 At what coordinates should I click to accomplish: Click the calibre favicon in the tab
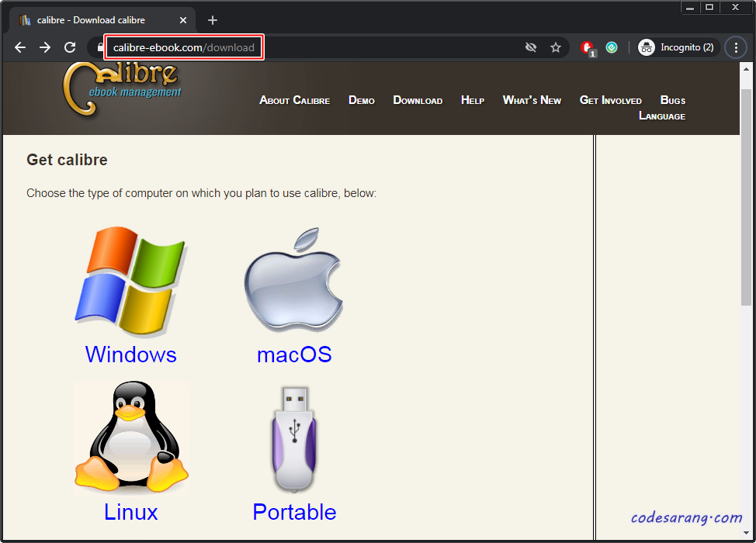tap(25, 20)
